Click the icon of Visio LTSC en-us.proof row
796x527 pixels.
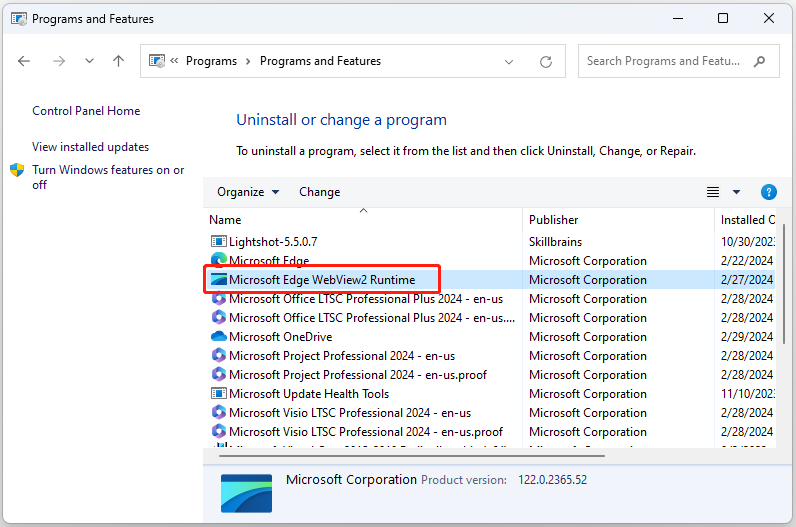[x=219, y=431]
